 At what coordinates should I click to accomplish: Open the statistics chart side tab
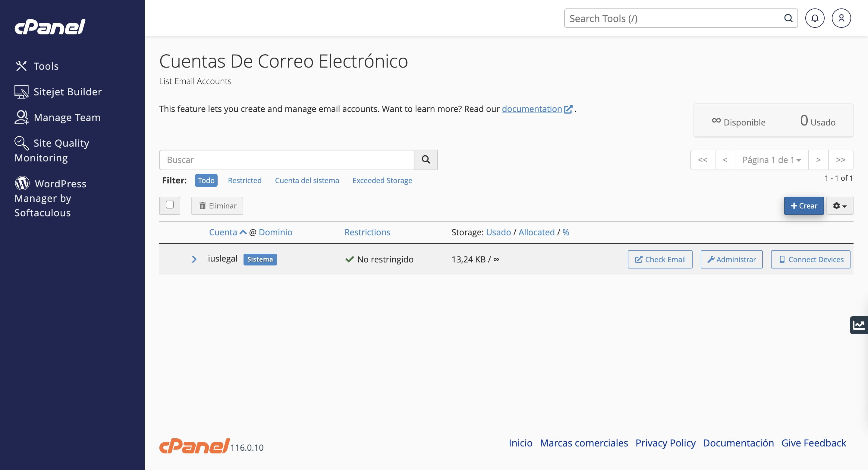point(859,325)
